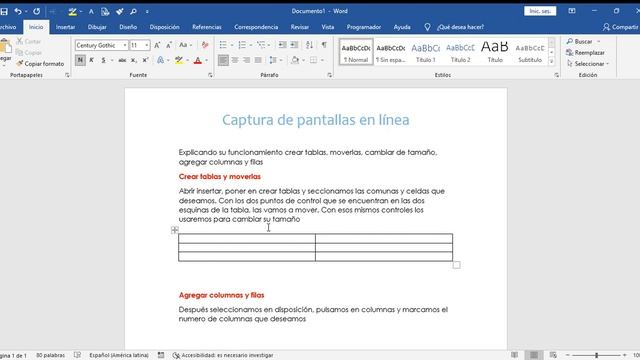The width and height of the screenshot is (640, 360).
Task: Switch to read mode view icon
Action: pos(515,355)
